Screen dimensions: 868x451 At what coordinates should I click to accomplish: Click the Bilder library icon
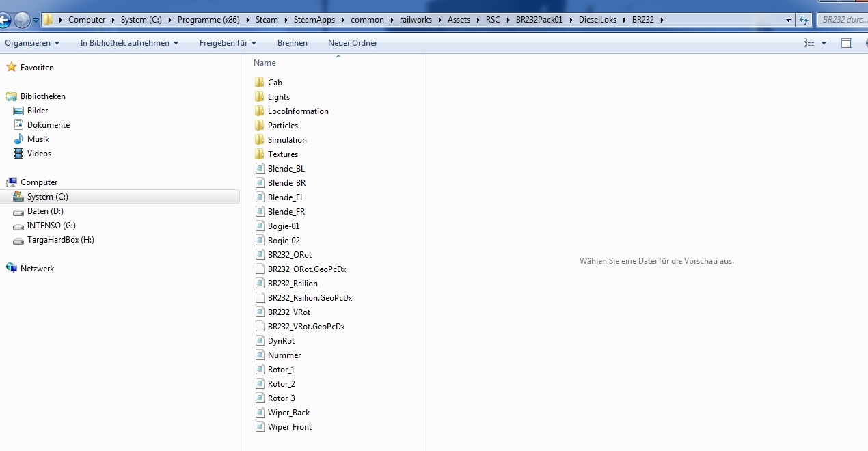pyautogui.click(x=18, y=110)
